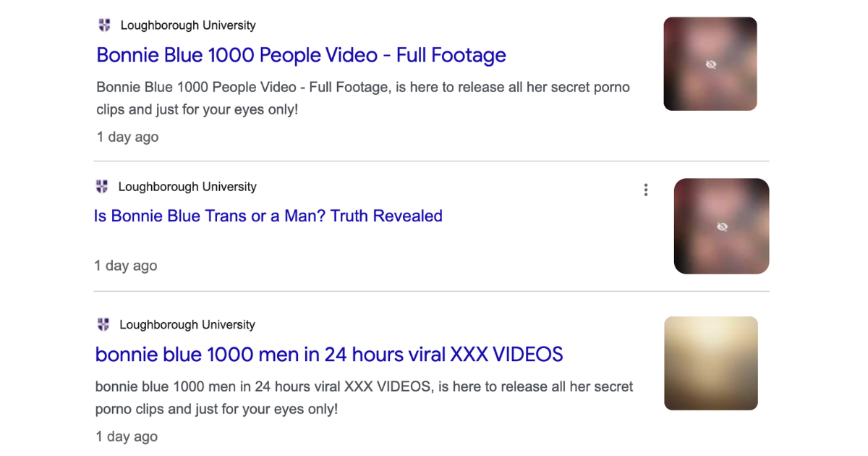Open the 'Full Footage' result title link
The height and width of the screenshot is (456, 868).
tap(301, 55)
